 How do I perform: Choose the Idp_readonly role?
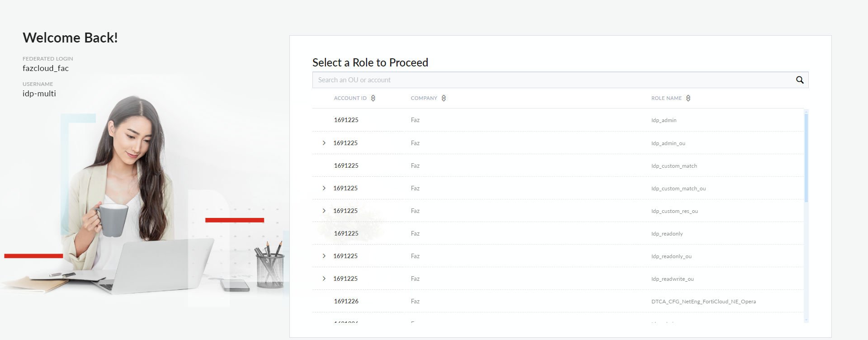[x=667, y=234]
